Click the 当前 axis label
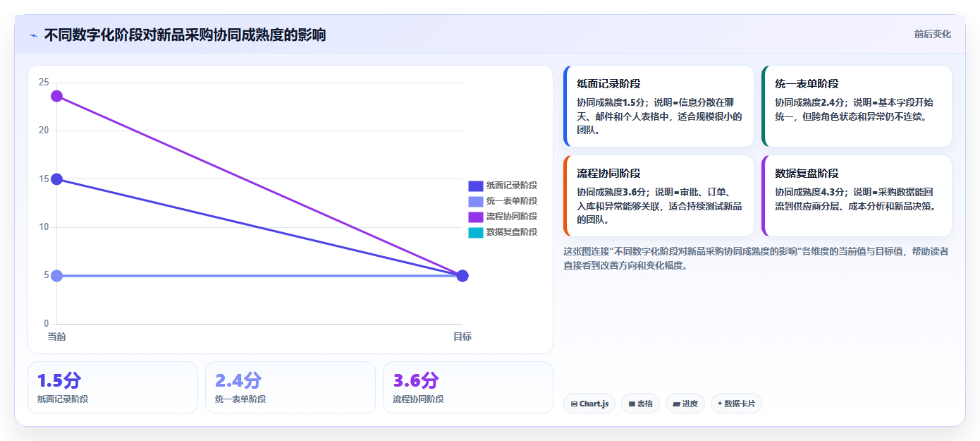Image resolution: width=980 pixels, height=441 pixels. (56, 337)
